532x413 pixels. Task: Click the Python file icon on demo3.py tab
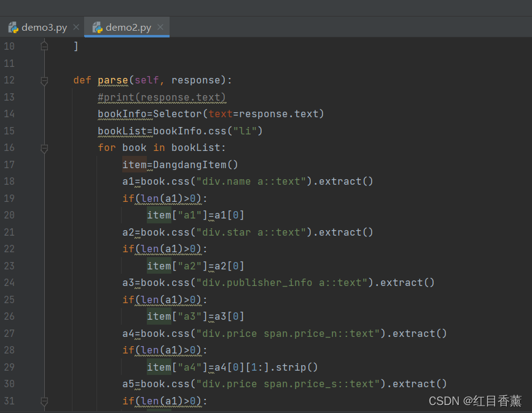click(13, 26)
